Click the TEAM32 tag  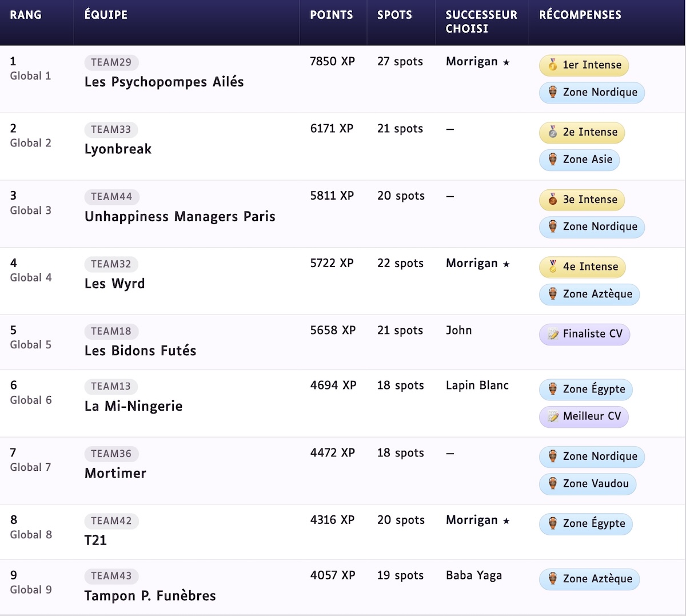[111, 264]
